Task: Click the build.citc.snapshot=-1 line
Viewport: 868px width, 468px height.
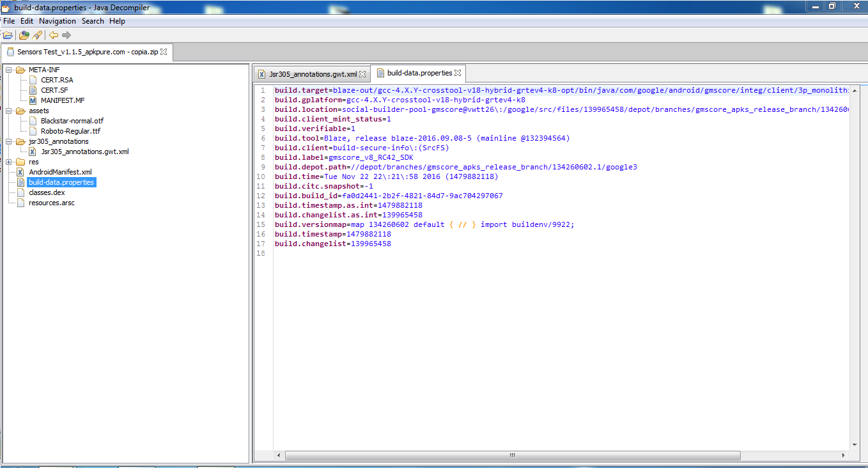Action: click(324, 186)
